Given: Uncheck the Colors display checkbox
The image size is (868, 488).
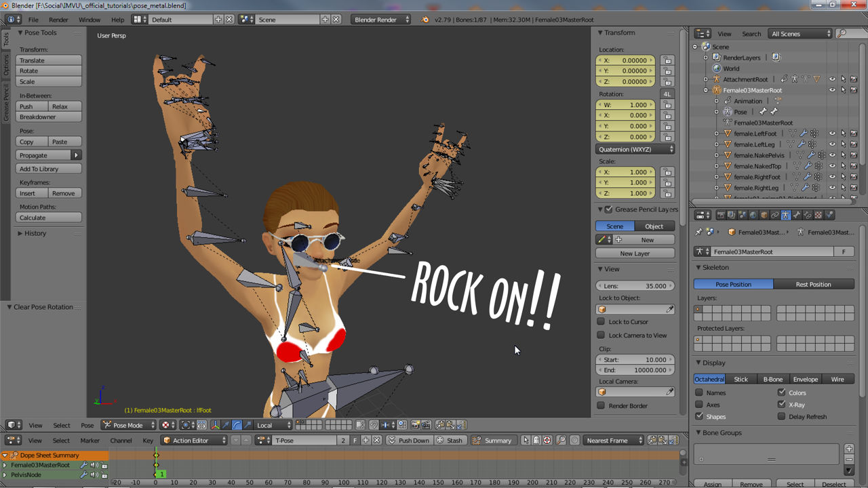Looking at the screenshot, I should (x=781, y=392).
